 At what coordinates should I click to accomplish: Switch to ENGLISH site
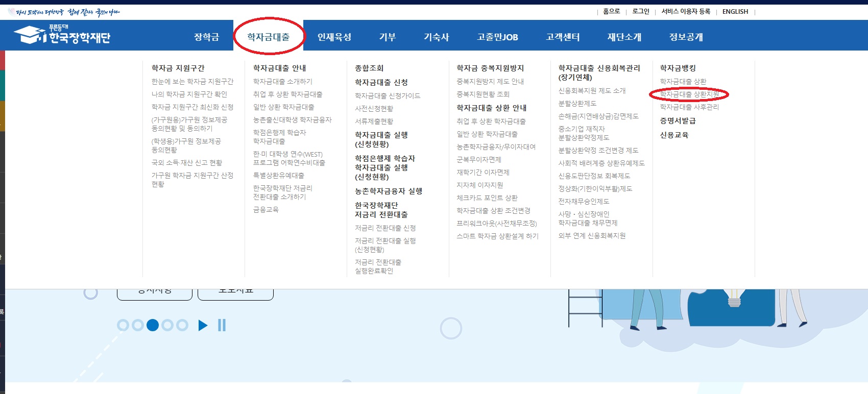(x=735, y=11)
